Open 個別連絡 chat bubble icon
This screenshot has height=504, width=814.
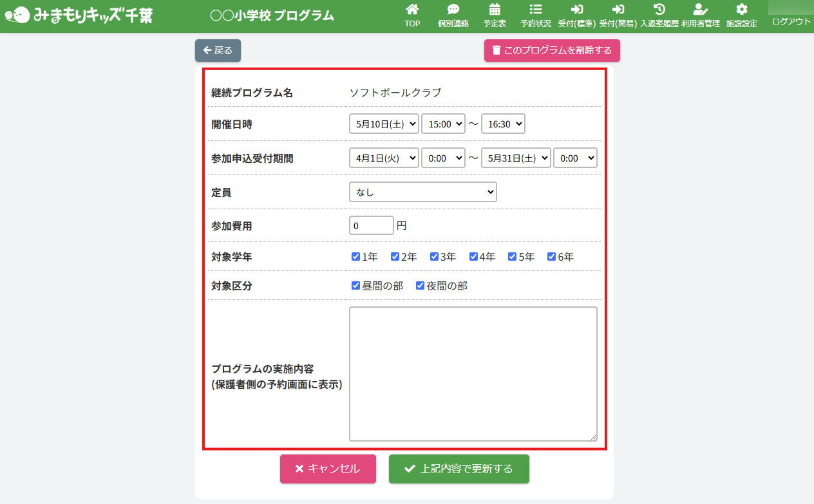[453, 10]
